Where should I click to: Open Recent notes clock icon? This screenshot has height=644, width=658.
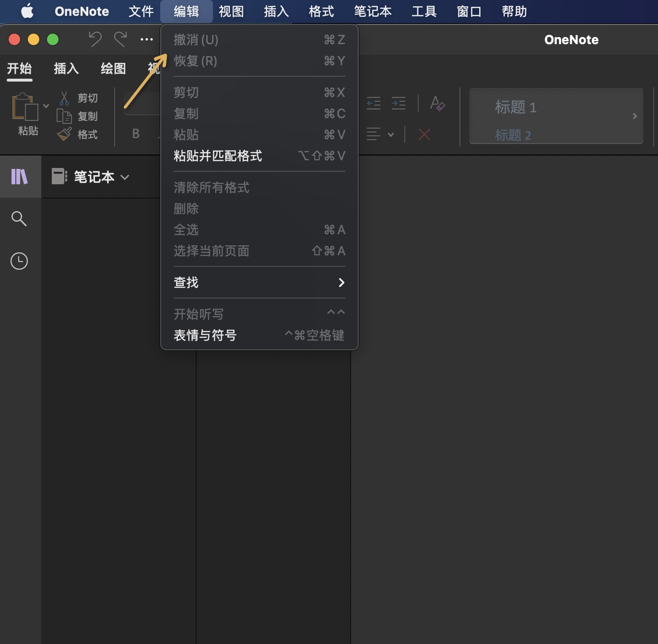tap(19, 261)
